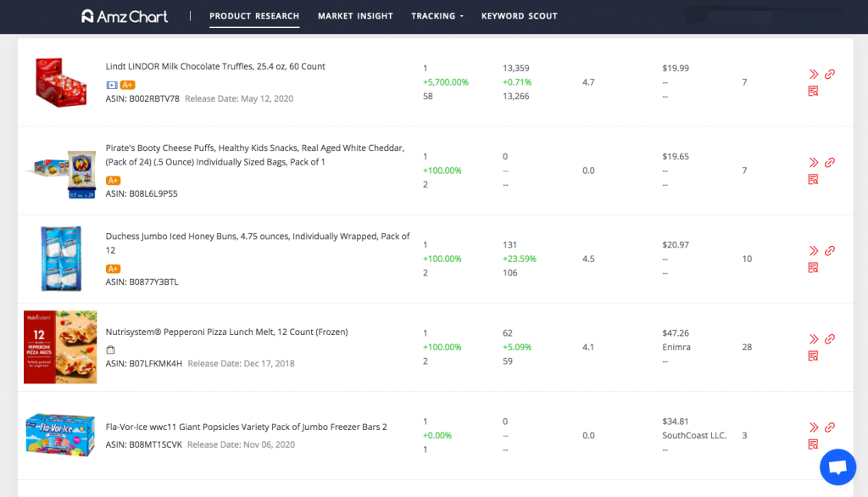The height and width of the screenshot is (497, 868).
Task: Expand the Tracking dropdown menu
Action: coord(437,16)
